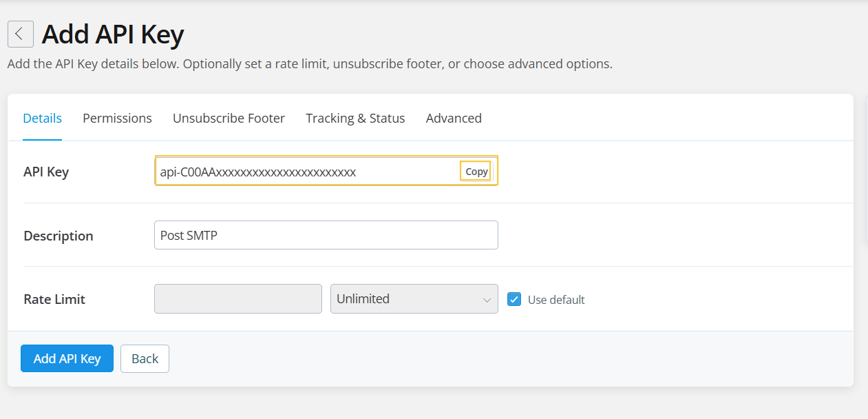Open the Unlimited rate limit dropdown
The image size is (868, 419).
tap(406, 299)
